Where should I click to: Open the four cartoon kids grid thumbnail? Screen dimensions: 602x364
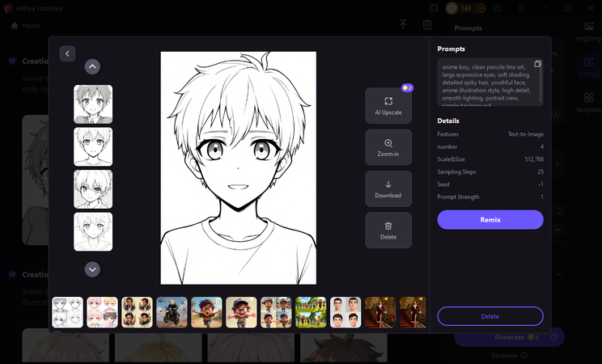276,312
